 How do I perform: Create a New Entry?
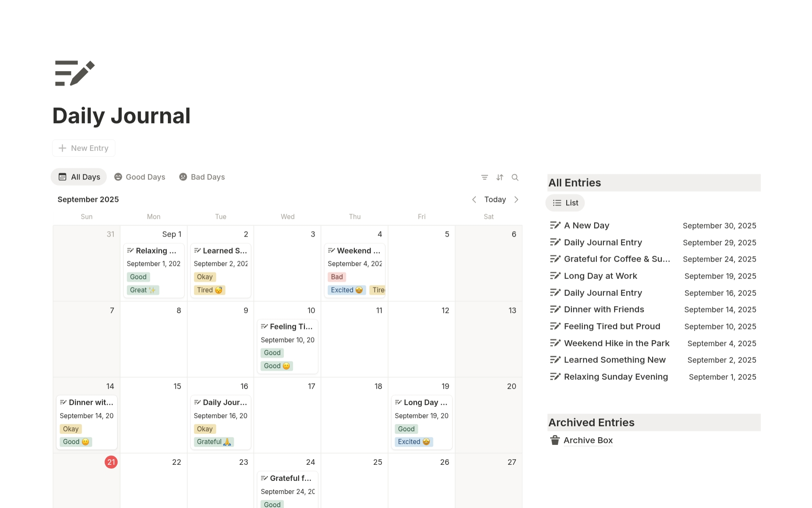click(x=83, y=148)
